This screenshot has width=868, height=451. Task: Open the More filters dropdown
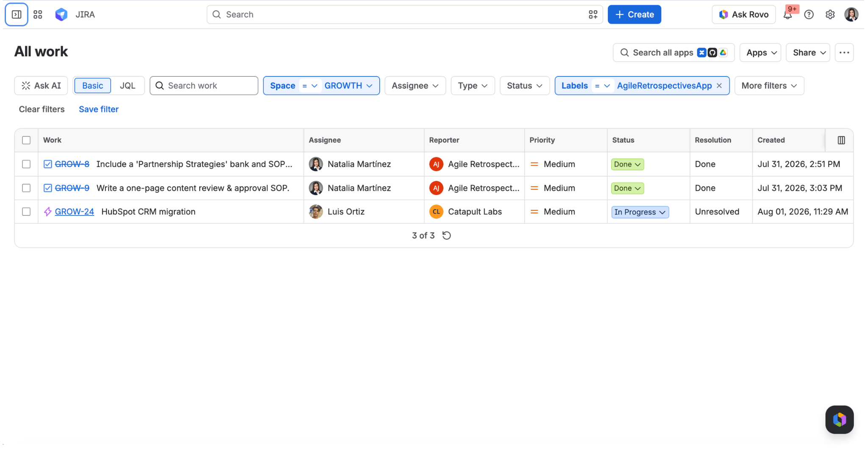tap(769, 86)
